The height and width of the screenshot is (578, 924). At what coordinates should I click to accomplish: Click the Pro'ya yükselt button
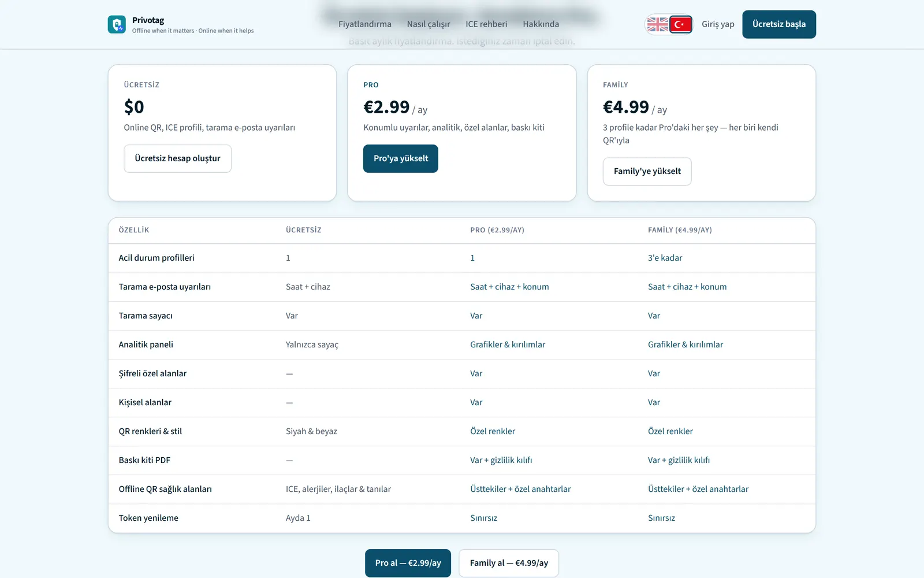coord(401,158)
